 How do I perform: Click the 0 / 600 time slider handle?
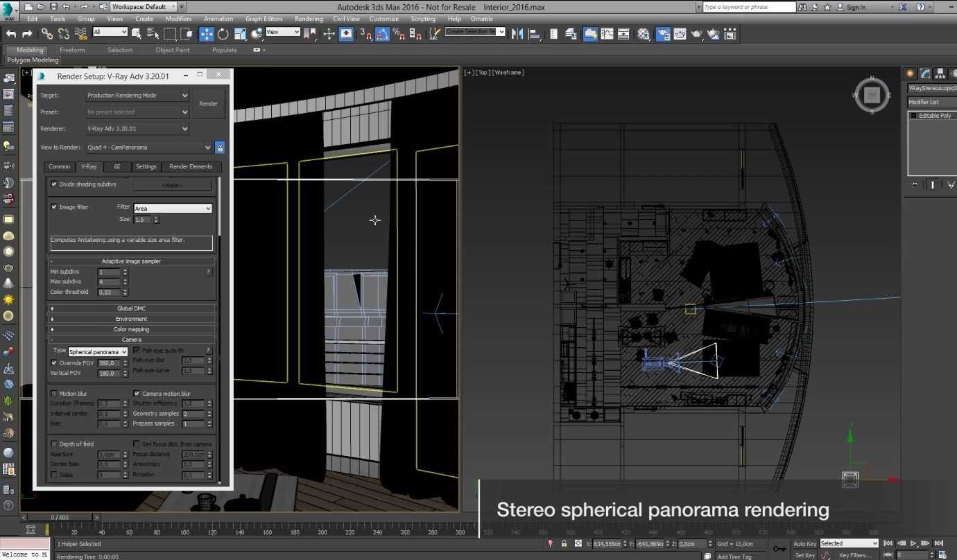60,517
